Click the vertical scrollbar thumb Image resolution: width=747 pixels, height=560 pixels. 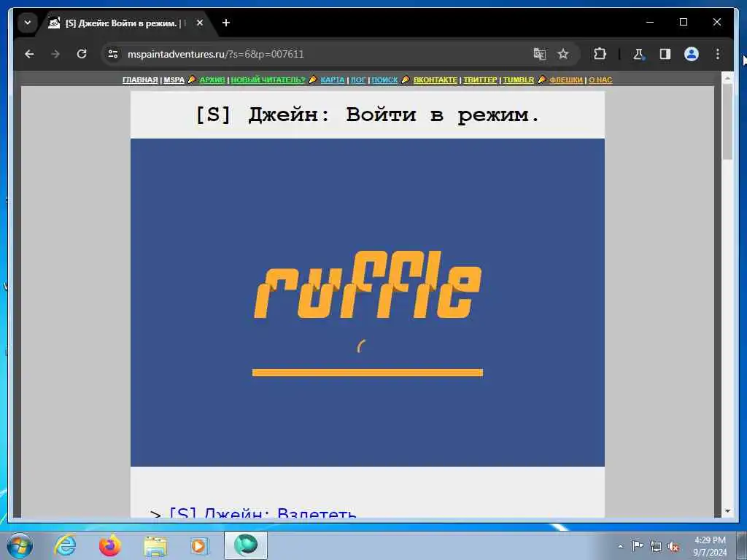pyautogui.click(x=727, y=122)
